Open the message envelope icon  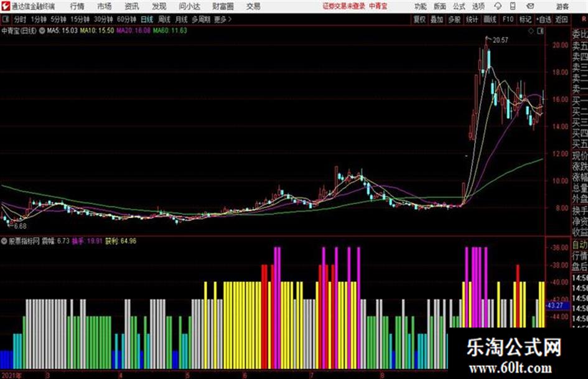tap(530, 6)
